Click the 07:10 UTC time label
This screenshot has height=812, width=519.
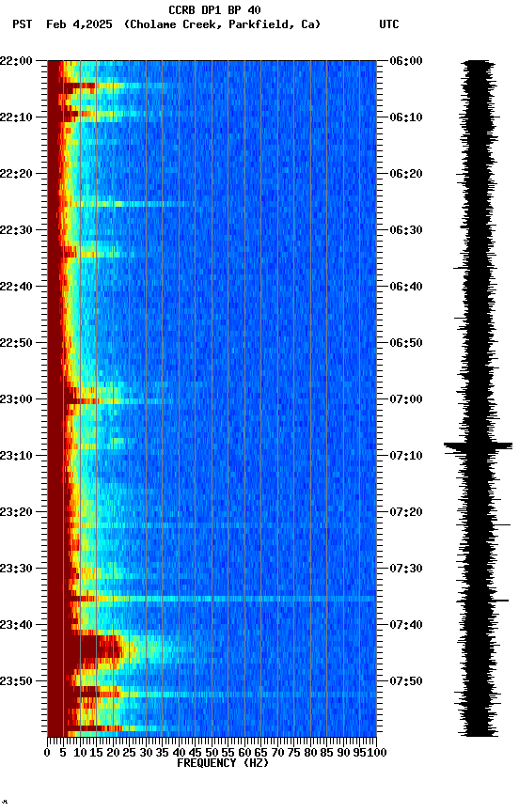[406, 456]
